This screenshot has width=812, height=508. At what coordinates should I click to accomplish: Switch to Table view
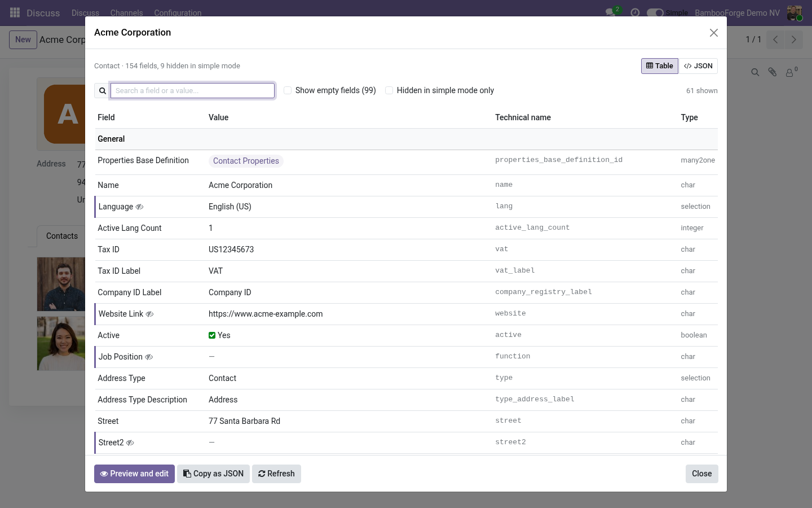[660, 66]
